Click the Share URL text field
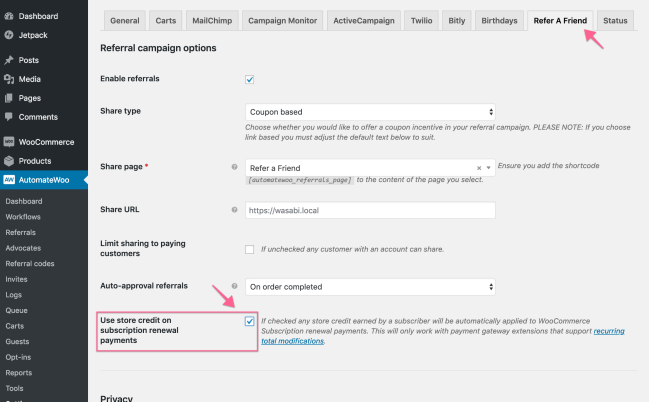 click(x=370, y=211)
